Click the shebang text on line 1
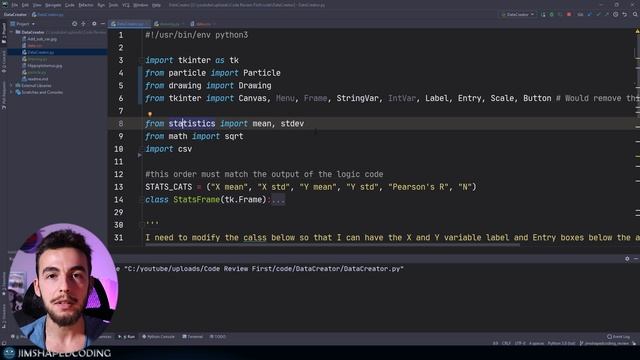This screenshot has height=360, width=640. [196, 35]
